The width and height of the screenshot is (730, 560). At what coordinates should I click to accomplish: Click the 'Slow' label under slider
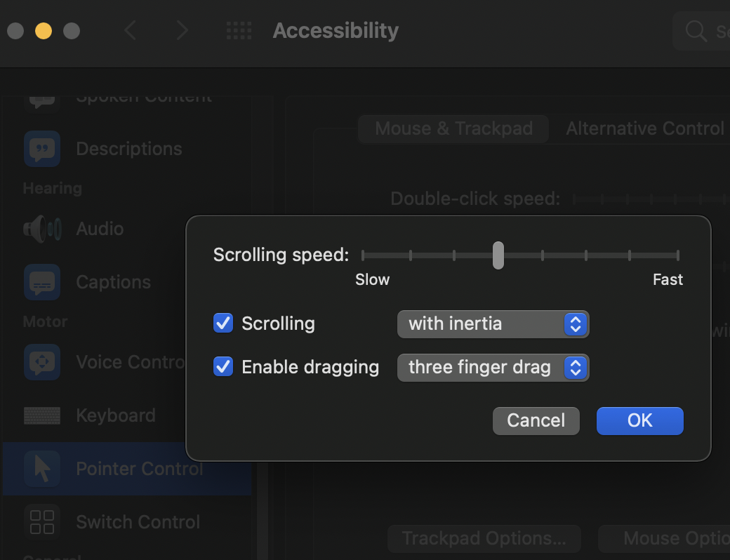tap(373, 279)
